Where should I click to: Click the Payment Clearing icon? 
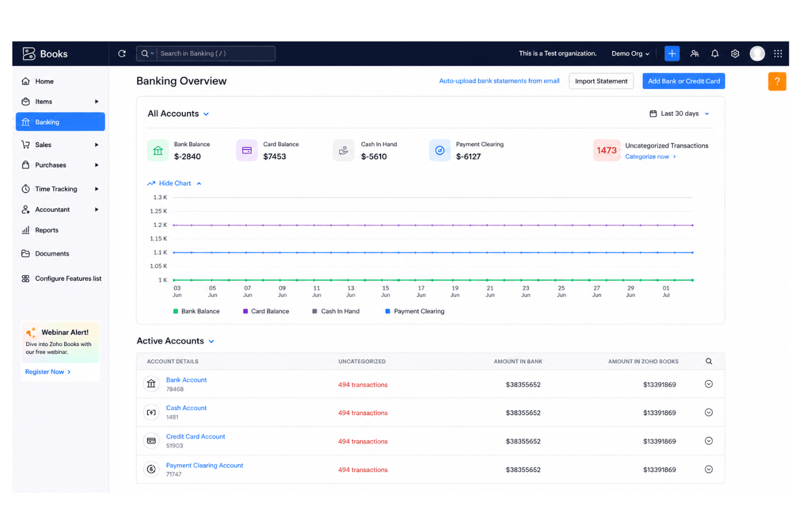tap(439, 150)
